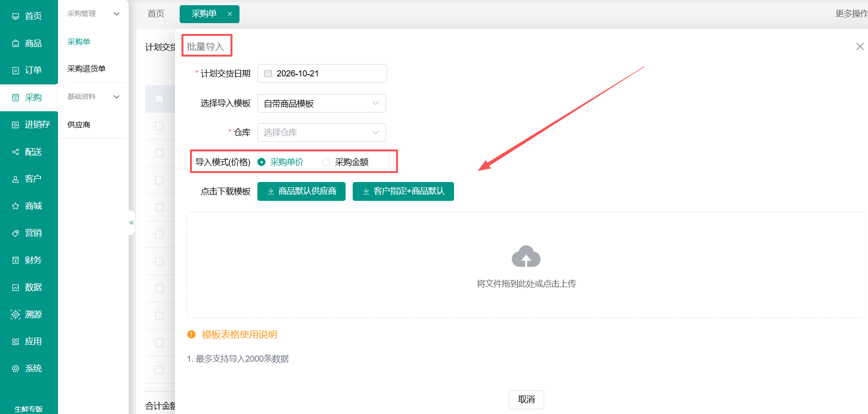Open the 数据 data sidebar item
Screen dimensions: 868x414
click(29, 287)
